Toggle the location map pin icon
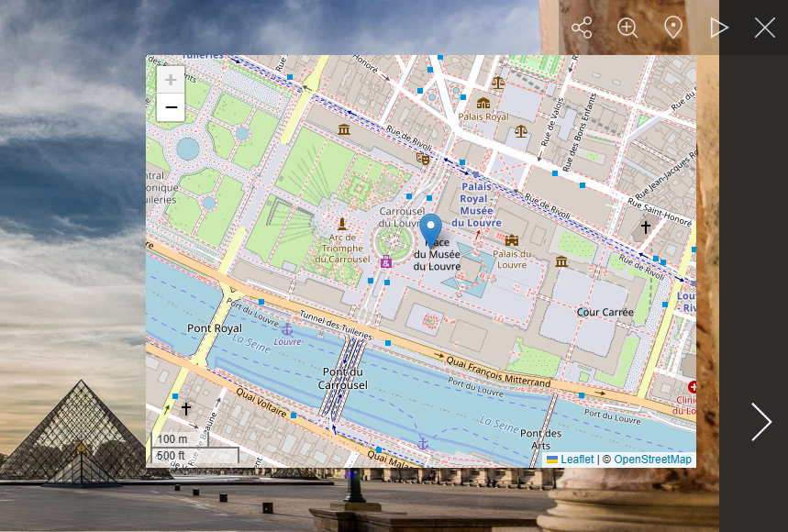 pyautogui.click(x=673, y=28)
